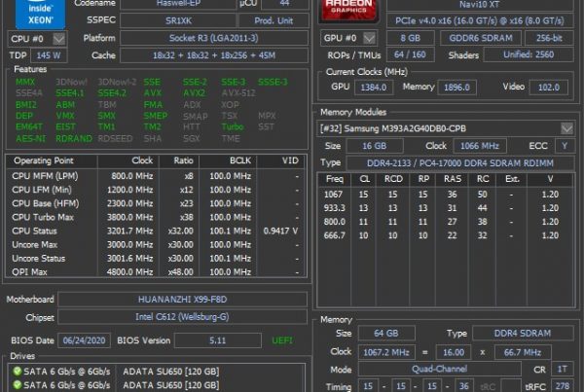Click the module Size value 16 GB
Screen dimensions: 584x392
375,146
